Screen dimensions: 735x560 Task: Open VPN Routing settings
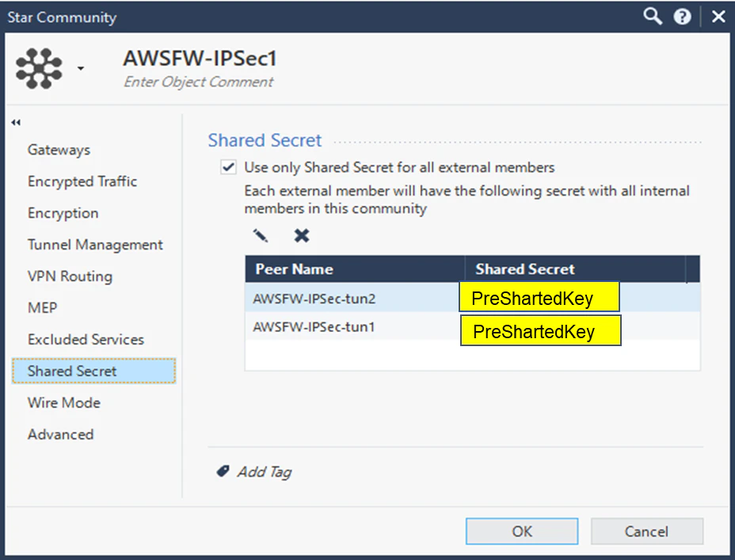[x=70, y=276]
